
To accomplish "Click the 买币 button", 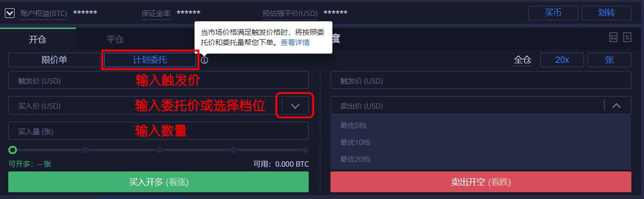I will tap(553, 13).
